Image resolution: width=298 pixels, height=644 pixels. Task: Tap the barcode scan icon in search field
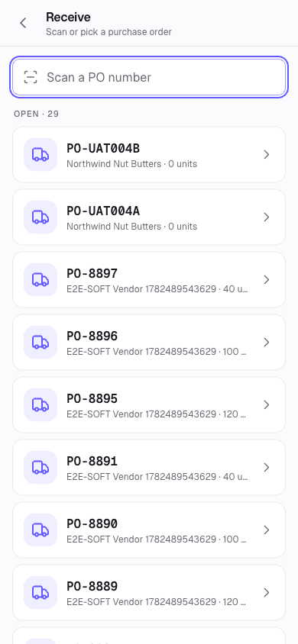(31, 77)
